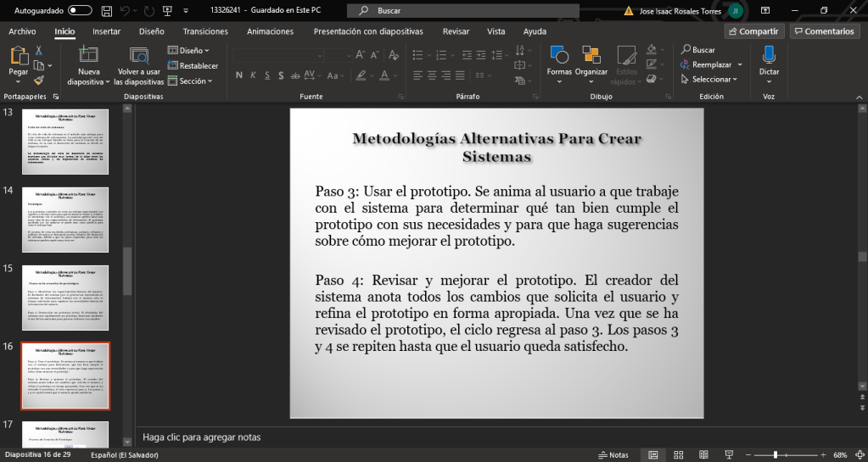Click the Dictar microphone icon
This screenshot has width=868, height=462.
[769, 56]
